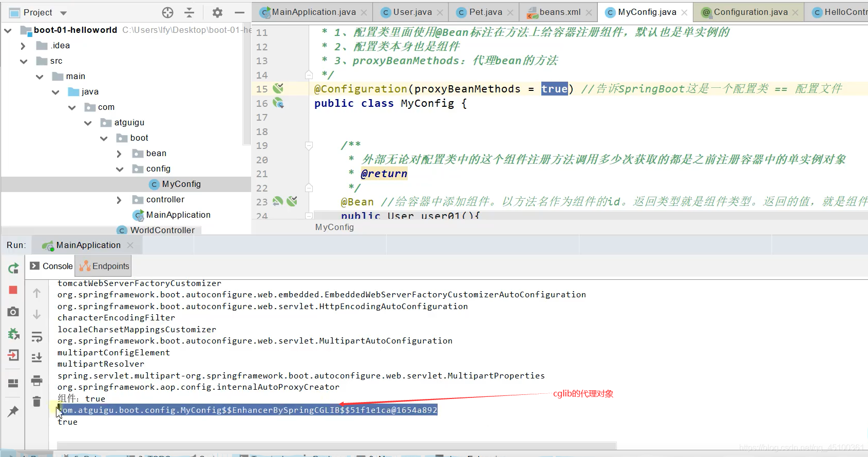868x457 pixels.
Task: Click the restore layout icon in the Run sidebar
Action: [13, 383]
